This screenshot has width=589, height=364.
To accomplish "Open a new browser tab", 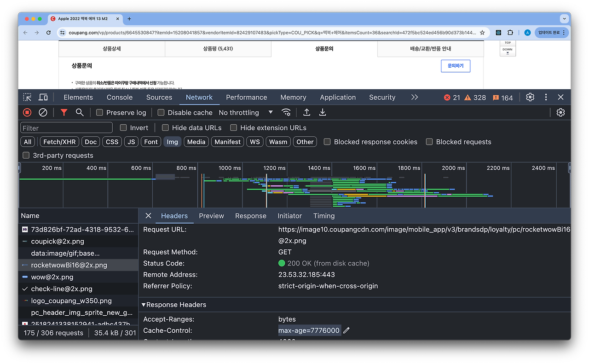I will 129,19.
